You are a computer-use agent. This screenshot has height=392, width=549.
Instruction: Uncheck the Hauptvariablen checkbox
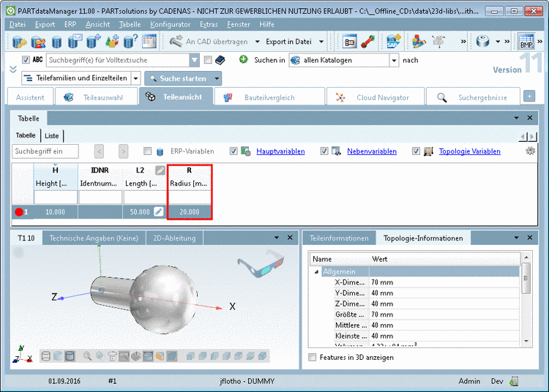tap(234, 151)
